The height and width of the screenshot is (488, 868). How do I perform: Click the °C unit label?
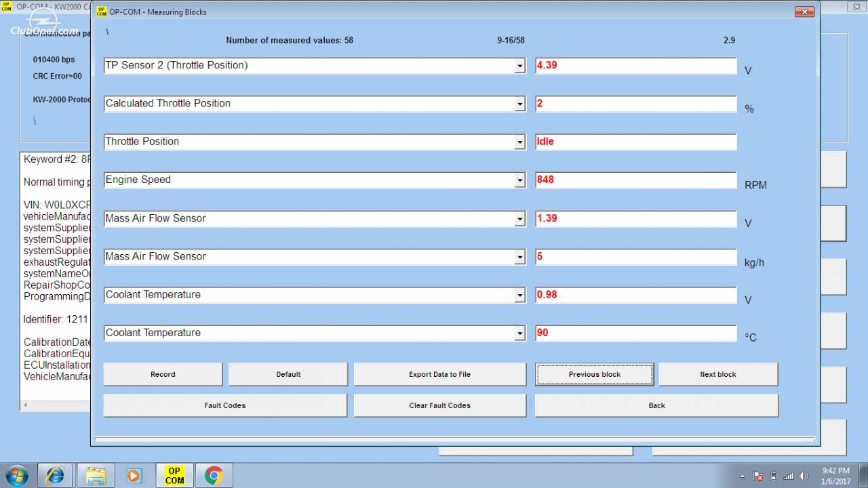pyautogui.click(x=751, y=338)
